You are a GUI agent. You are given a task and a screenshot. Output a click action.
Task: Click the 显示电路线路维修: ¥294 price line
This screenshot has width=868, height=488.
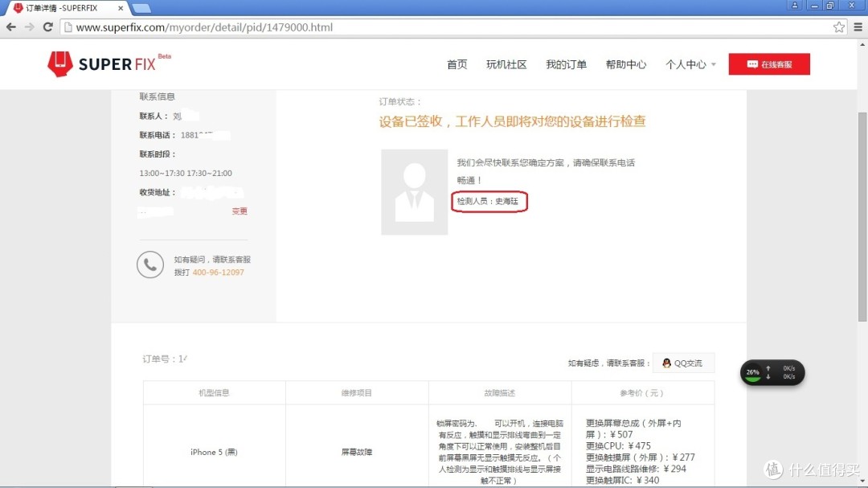(x=636, y=469)
